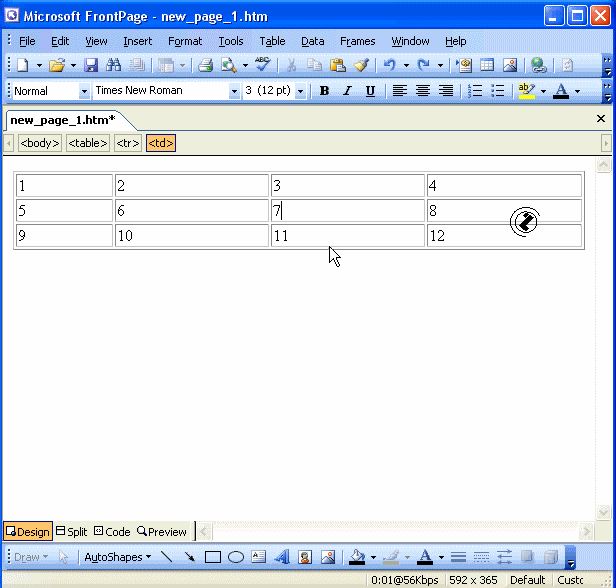Viewport: 616px width, 588px height.
Task: Click table cell containing 10
Action: [x=192, y=236]
